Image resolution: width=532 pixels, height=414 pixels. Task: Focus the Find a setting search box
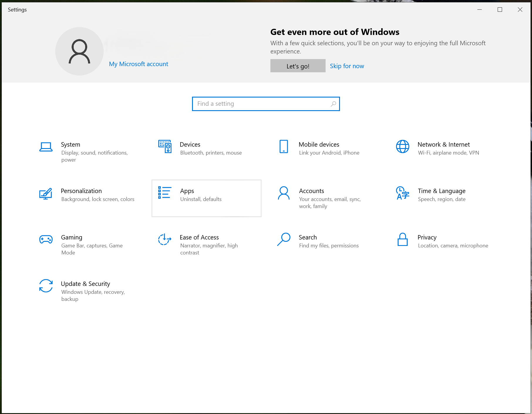(266, 104)
